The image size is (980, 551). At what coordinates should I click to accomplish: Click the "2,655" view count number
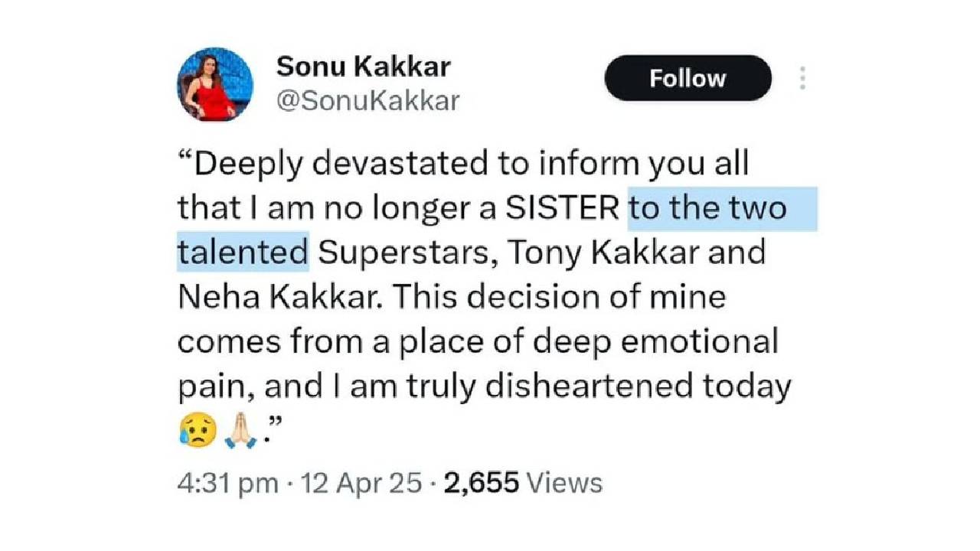coord(482,483)
